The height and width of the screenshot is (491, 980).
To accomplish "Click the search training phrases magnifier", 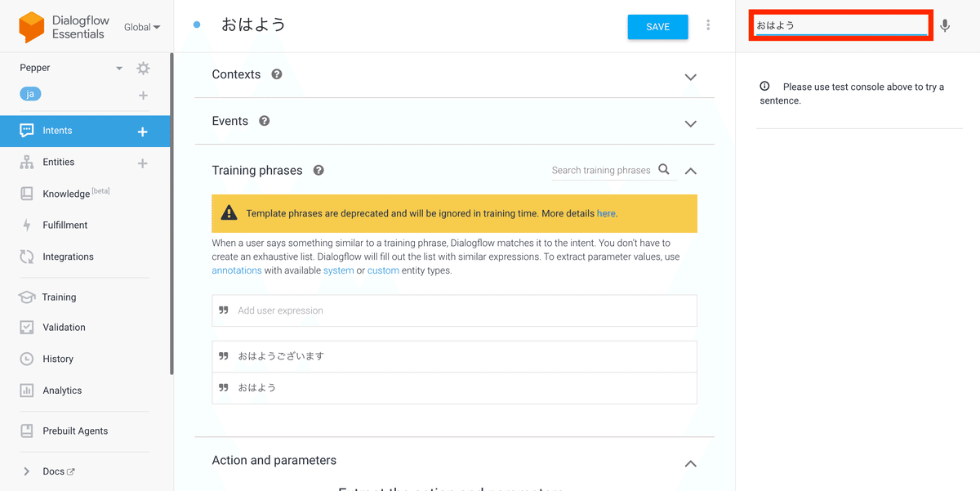I will pyautogui.click(x=664, y=170).
